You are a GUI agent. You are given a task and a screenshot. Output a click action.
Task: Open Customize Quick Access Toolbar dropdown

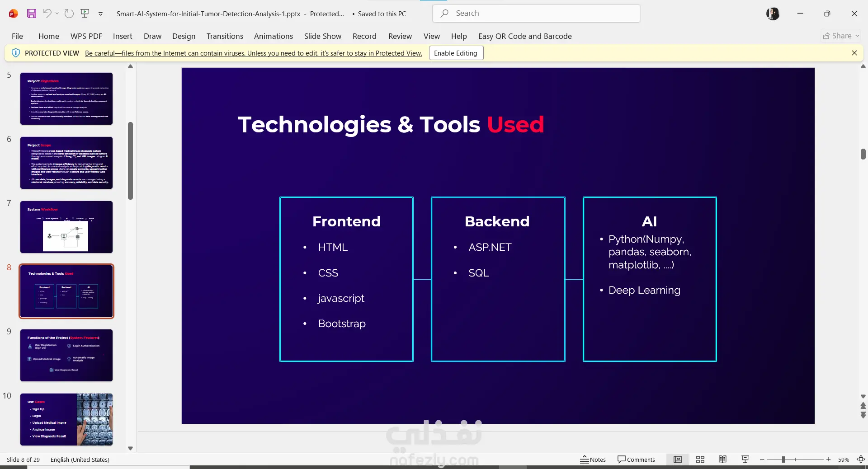[100, 14]
